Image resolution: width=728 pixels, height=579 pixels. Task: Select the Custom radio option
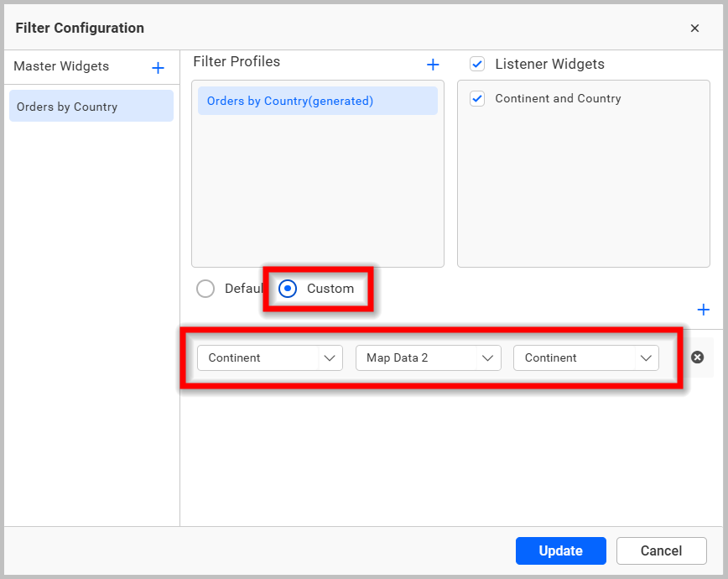click(288, 289)
